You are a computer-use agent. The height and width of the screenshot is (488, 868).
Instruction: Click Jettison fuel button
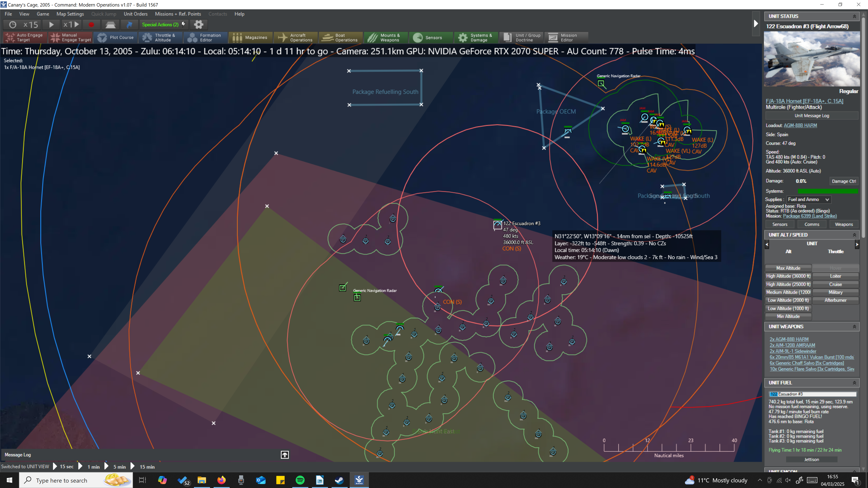click(x=811, y=459)
